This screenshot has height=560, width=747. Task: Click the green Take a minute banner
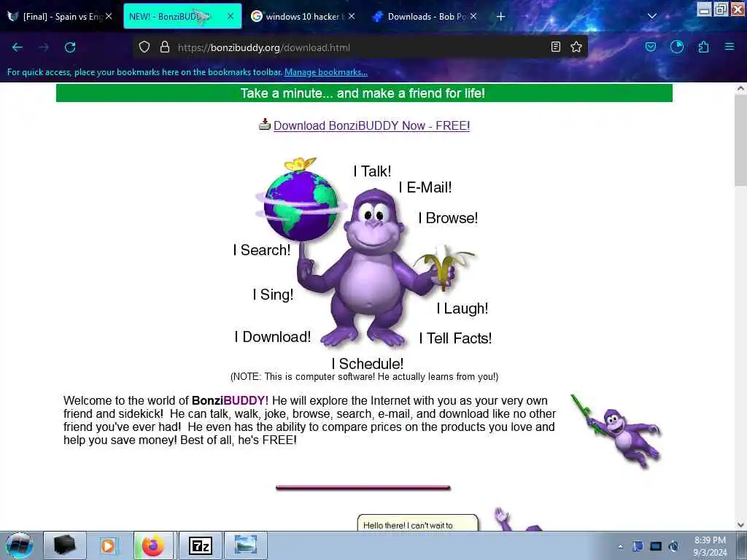click(x=364, y=93)
